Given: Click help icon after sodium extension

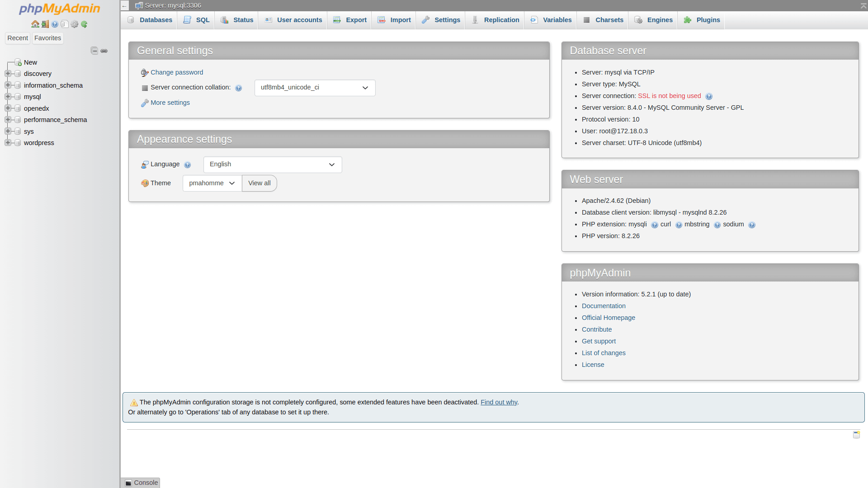Looking at the screenshot, I should (752, 225).
